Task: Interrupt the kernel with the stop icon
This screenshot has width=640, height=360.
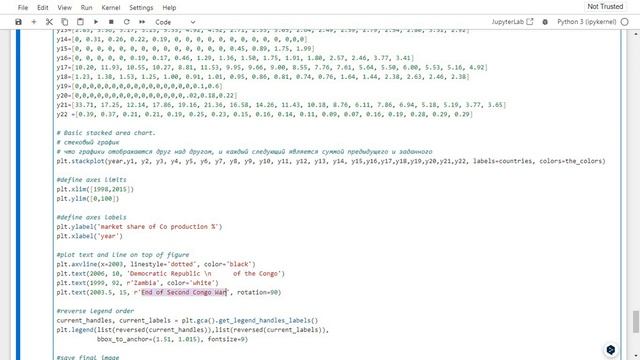Action: tap(111, 22)
